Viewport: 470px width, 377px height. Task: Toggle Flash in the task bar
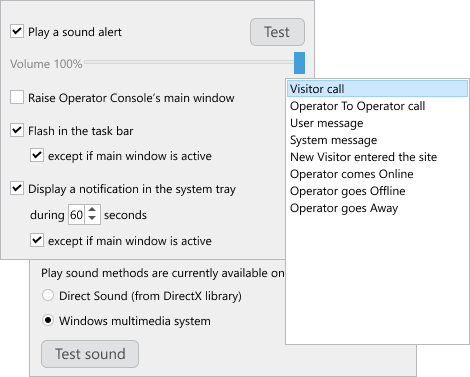(x=17, y=130)
